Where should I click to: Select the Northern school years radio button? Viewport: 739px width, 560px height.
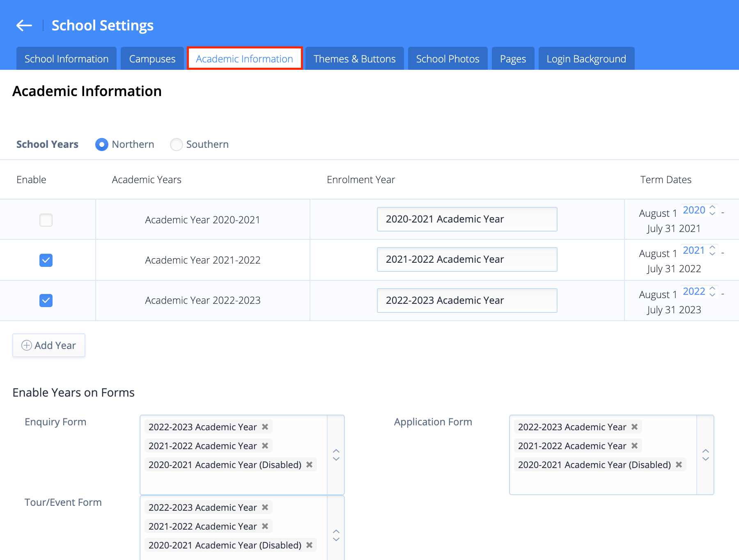(x=102, y=145)
